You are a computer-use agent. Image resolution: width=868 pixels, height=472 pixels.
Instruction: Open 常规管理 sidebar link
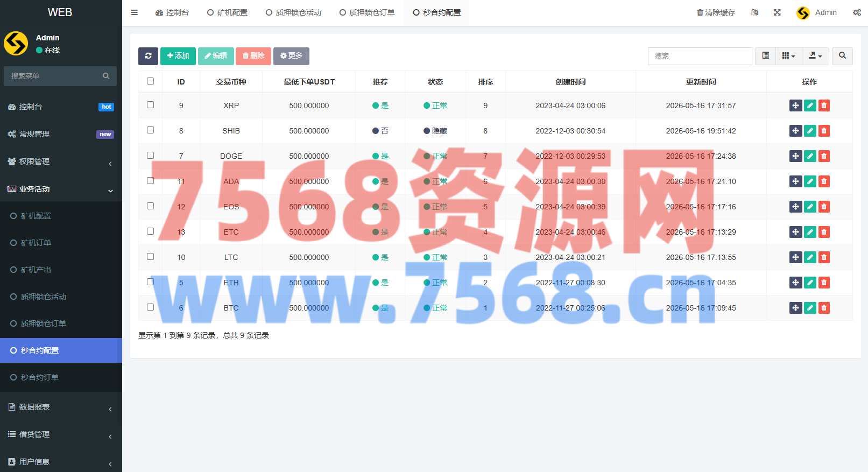pos(61,134)
